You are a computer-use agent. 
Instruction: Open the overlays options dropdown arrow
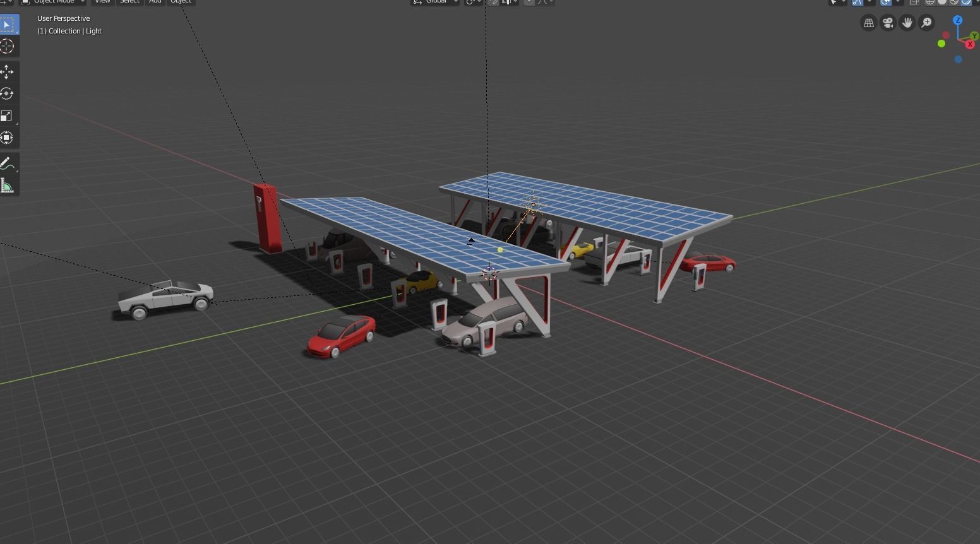point(899,2)
